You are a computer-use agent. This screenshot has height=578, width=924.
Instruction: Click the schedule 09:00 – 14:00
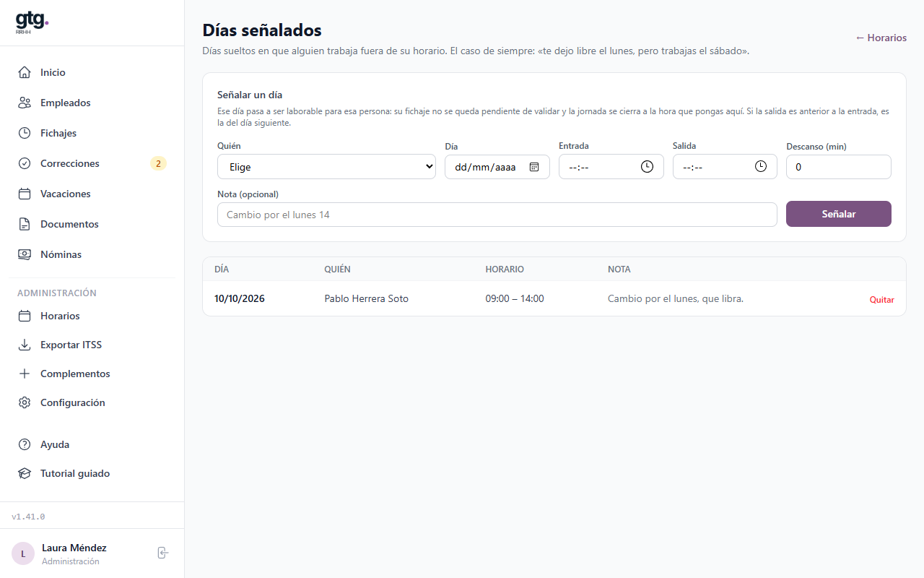[515, 298]
